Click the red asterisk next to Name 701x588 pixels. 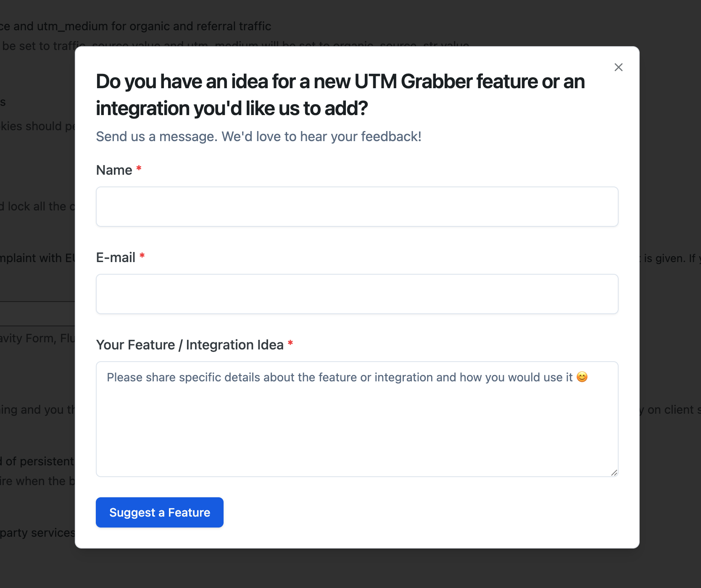pos(139,168)
